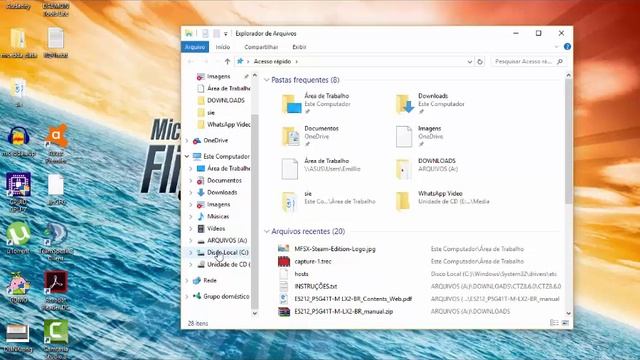Viewport: 640px width, 360px height.
Task: Open the help question mark icon
Action: pos(567,47)
